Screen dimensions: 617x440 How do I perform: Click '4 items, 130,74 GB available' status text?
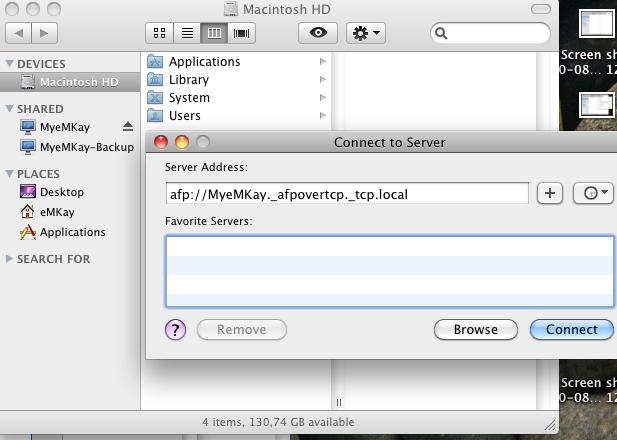click(278, 422)
